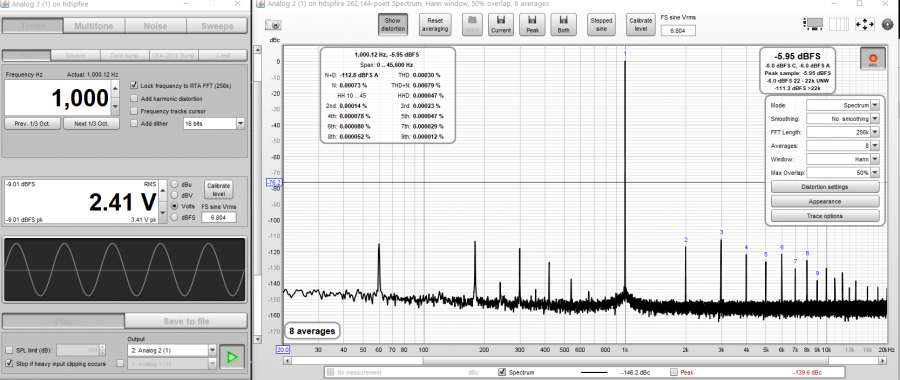The width and height of the screenshot is (900, 380).
Task: Switch to the Noise generator tab
Action: click(x=155, y=26)
